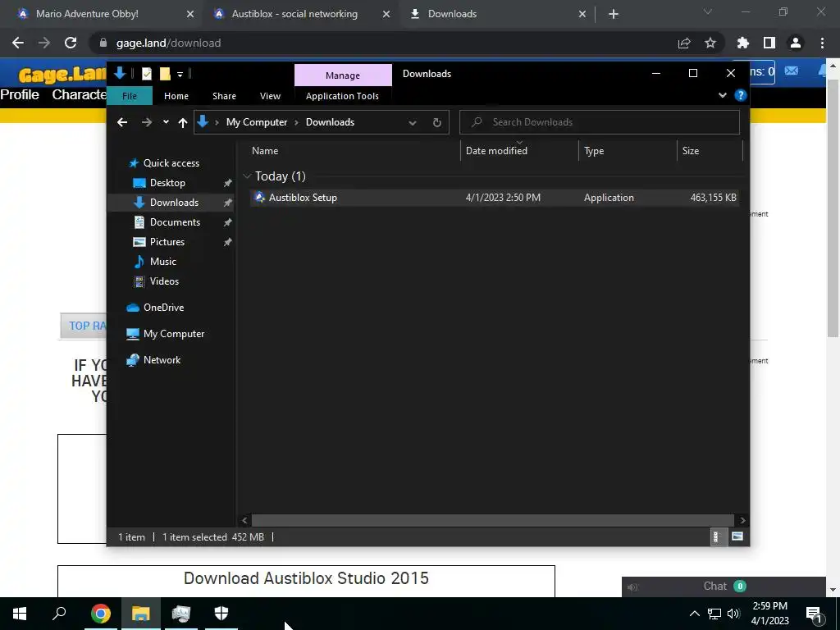This screenshot has height=630, width=840.
Task: Open Windows Start menu
Action: tap(20, 613)
